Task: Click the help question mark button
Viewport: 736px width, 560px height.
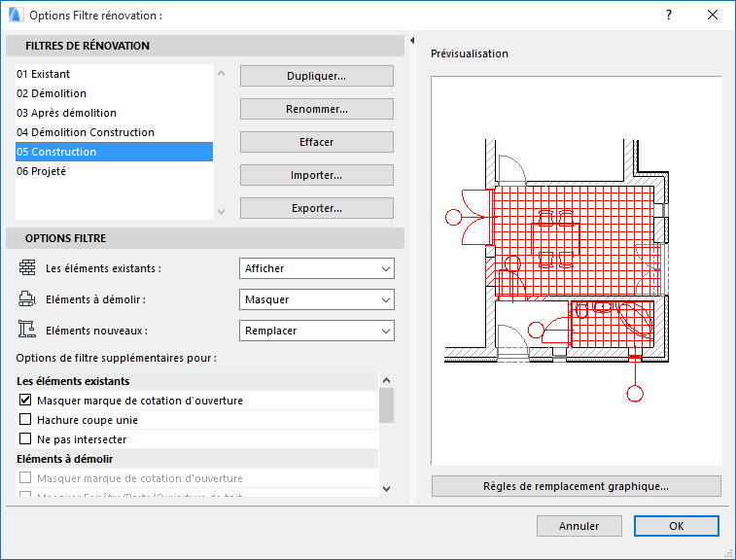Action: (669, 15)
